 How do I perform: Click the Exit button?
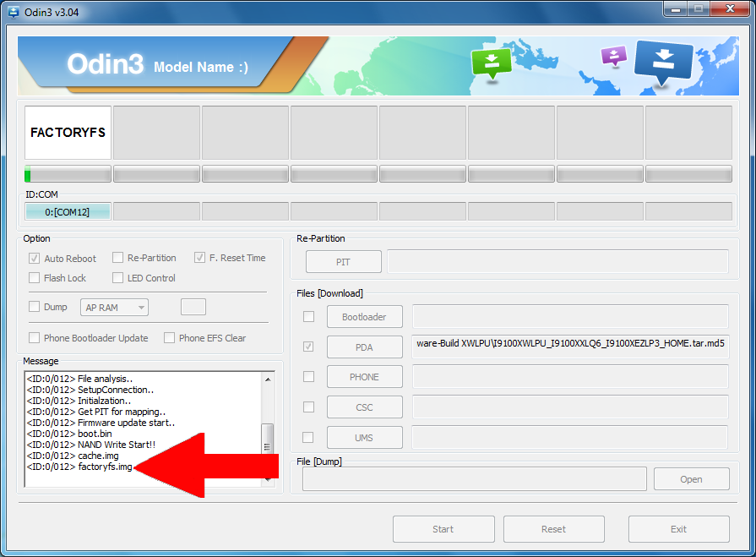point(679,529)
